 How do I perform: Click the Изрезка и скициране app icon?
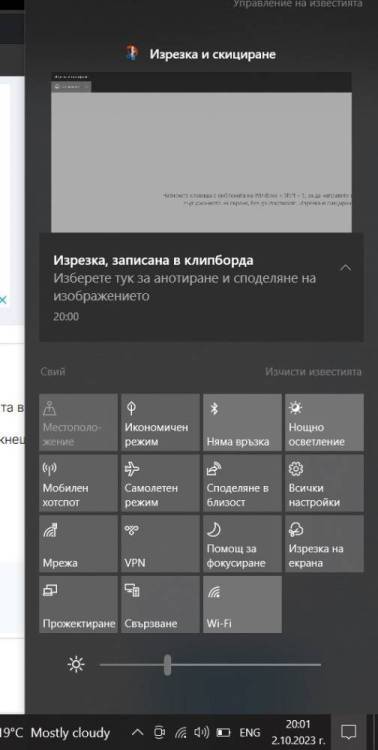(131, 53)
